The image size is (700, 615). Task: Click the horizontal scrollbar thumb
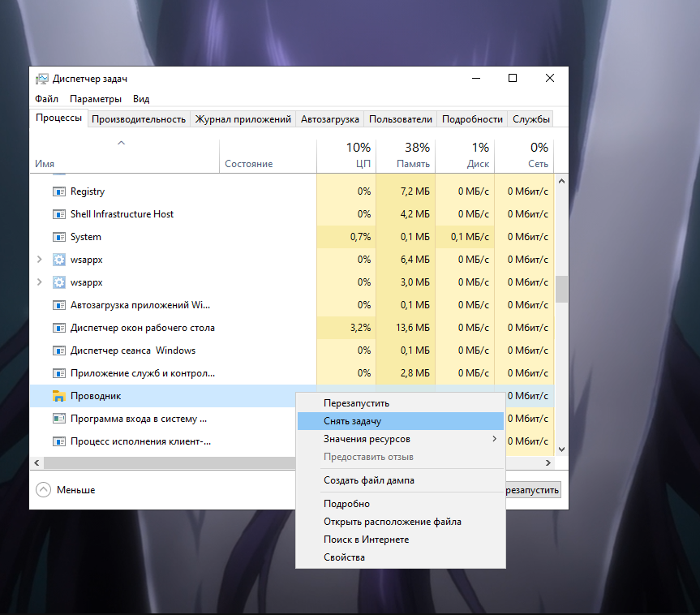point(170,462)
